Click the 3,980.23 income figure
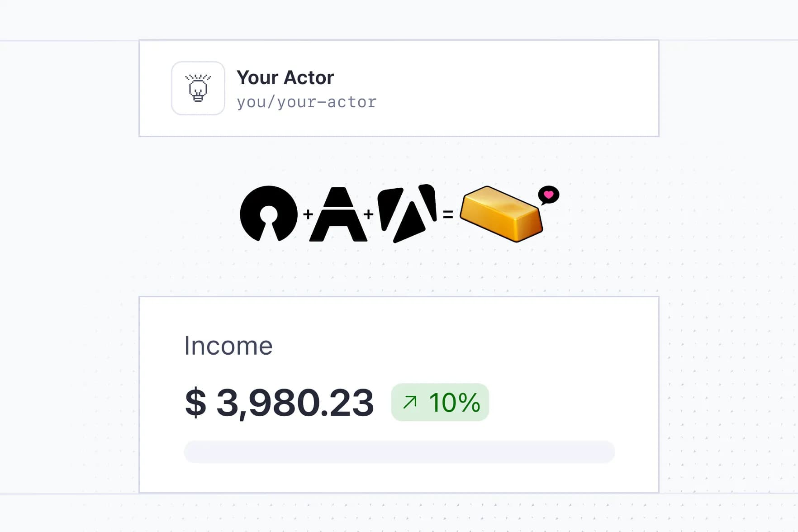This screenshot has width=798, height=532. click(295, 402)
